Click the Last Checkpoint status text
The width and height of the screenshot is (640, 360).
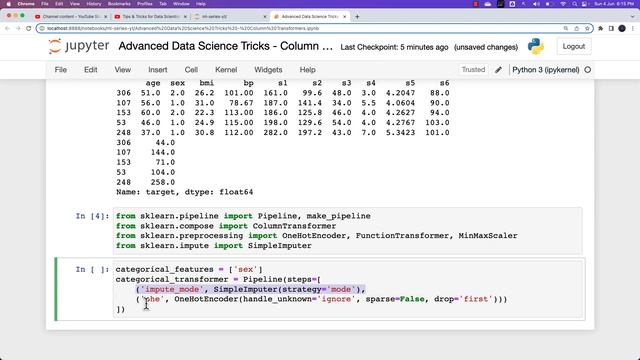(394, 47)
